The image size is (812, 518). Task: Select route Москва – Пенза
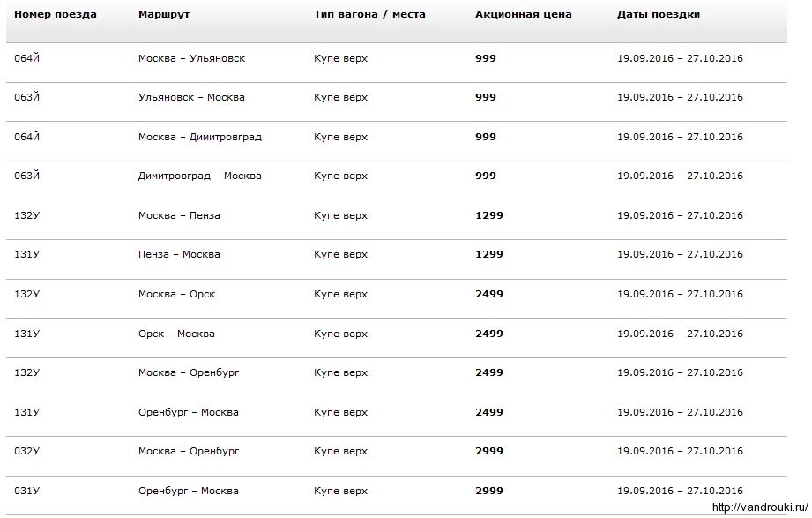179,215
